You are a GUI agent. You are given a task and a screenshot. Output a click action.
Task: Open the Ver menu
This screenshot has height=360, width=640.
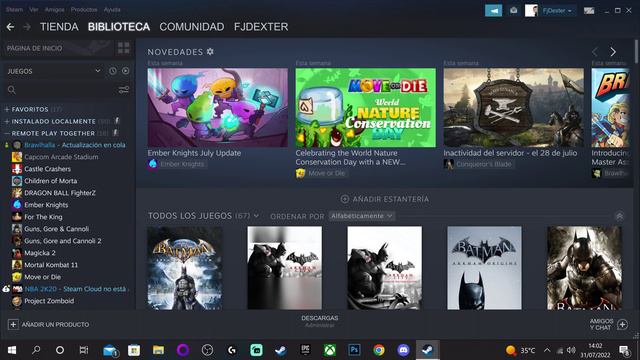coord(34,9)
